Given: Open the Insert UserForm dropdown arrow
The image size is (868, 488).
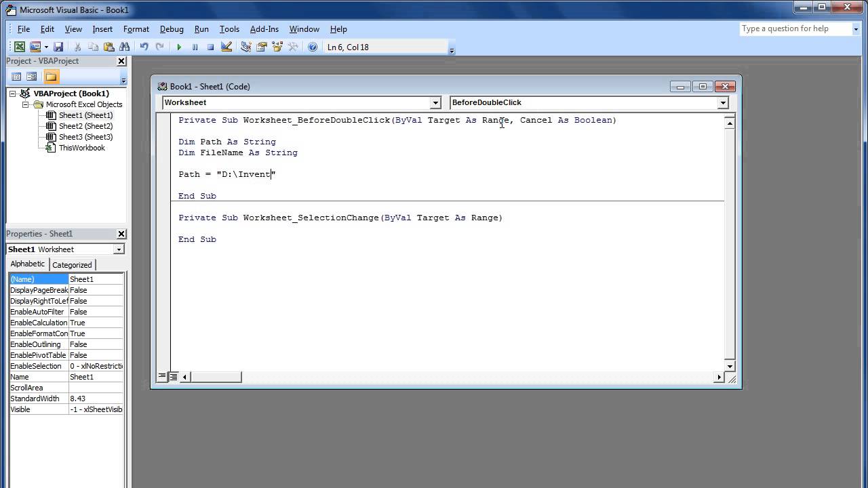Looking at the screenshot, I should 46,47.
